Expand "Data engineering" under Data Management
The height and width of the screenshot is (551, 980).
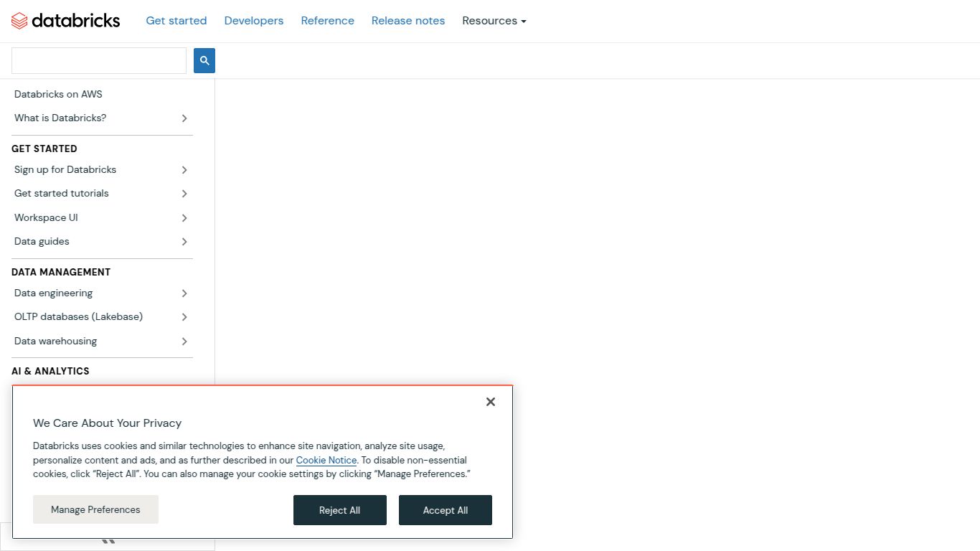tap(184, 293)
